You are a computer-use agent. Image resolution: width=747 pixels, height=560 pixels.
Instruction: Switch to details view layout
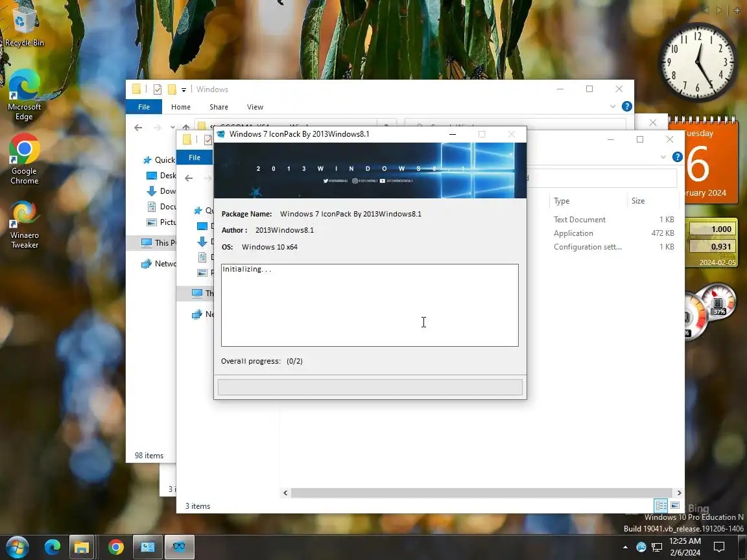tap(661, 506)
